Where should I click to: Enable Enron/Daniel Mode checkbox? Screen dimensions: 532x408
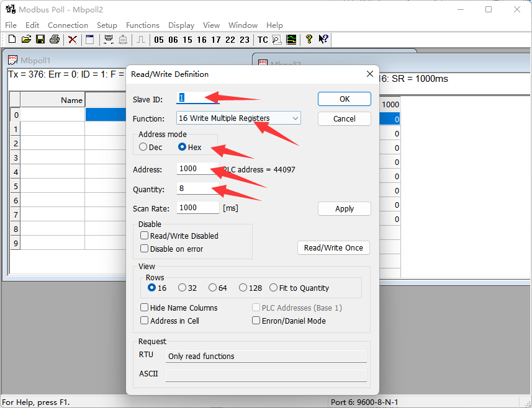click(256, 321)
